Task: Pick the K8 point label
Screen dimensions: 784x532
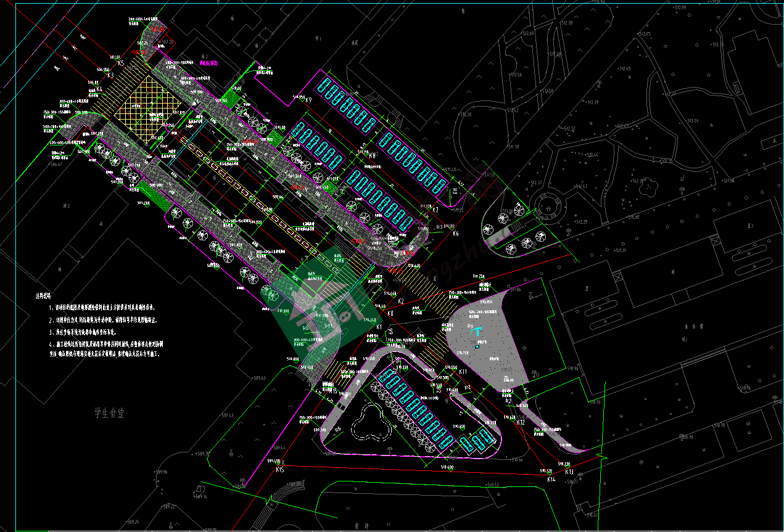Action: coord(373,157)
